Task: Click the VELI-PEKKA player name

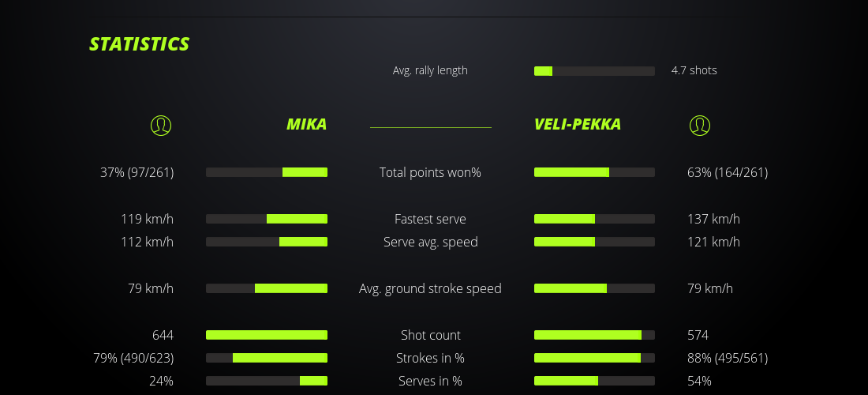Action: [577, 124]
